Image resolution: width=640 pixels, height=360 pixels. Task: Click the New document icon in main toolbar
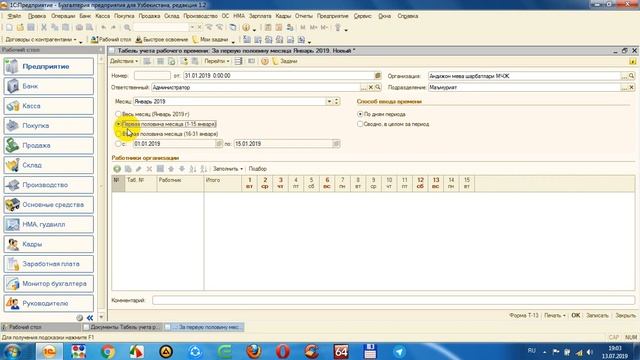pyautogui.click(x=9, y=27)
